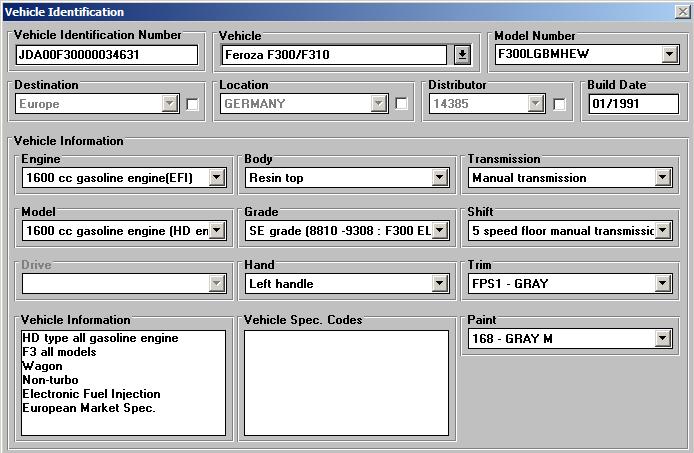This screenshot has height=453, width=694.
Task: Open the Distributor 14385 dropdown arrow
Action: click(x=536, y=104)
